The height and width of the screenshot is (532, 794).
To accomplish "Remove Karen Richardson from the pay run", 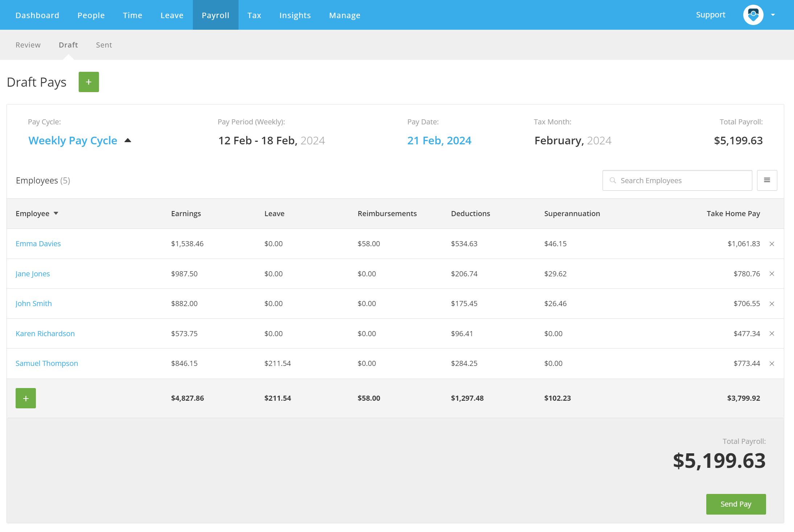I will [x=772, y=333].
